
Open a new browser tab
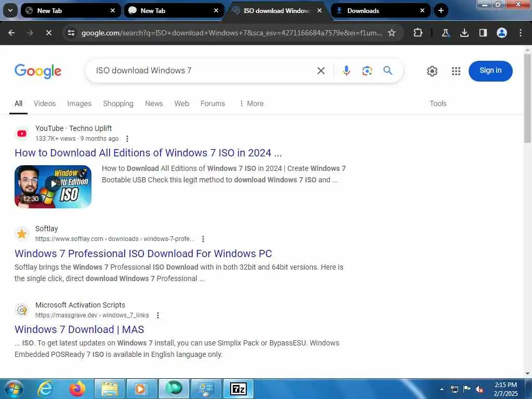(x=441, y=10)
